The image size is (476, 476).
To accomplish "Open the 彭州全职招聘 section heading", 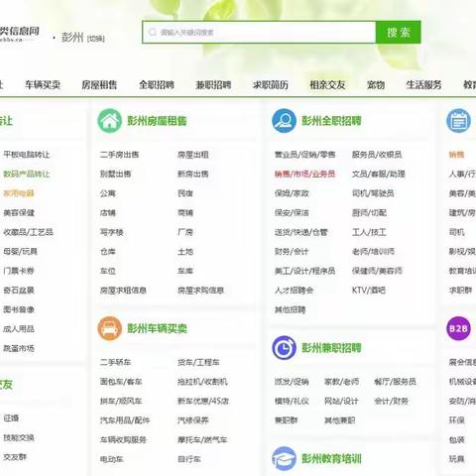I will [x=331, y=121].
